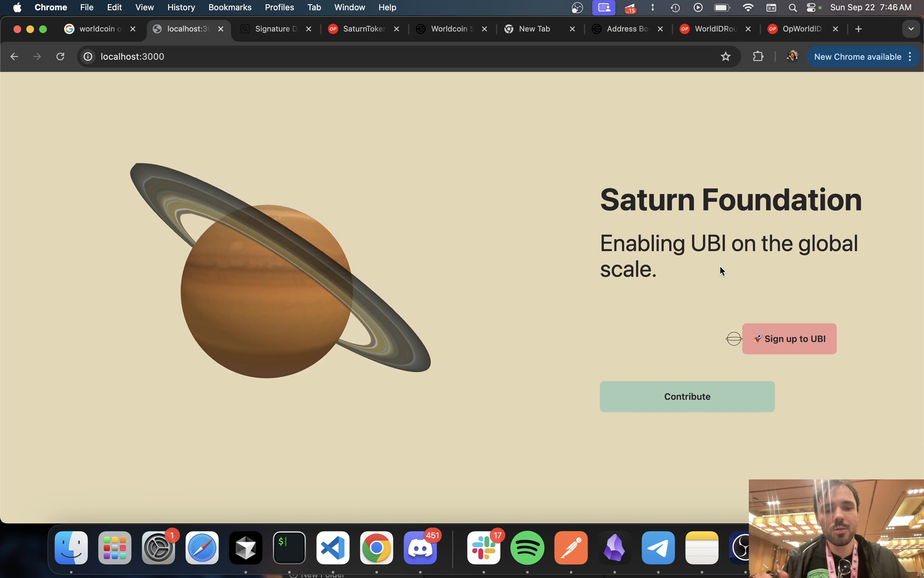The width and height of the screenshot is (924, 578).
Task: Open the Help menu
Action: coord(387,7)
